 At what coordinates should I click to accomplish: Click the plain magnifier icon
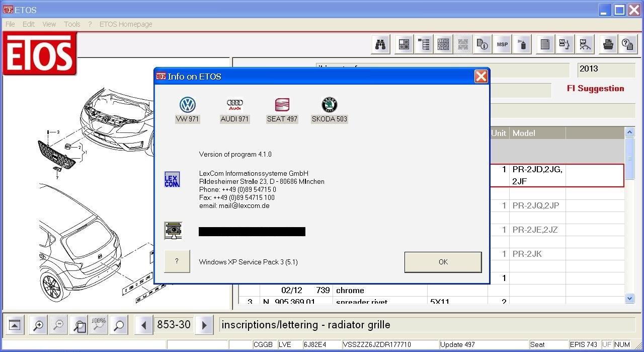click(x=119, y=325)
